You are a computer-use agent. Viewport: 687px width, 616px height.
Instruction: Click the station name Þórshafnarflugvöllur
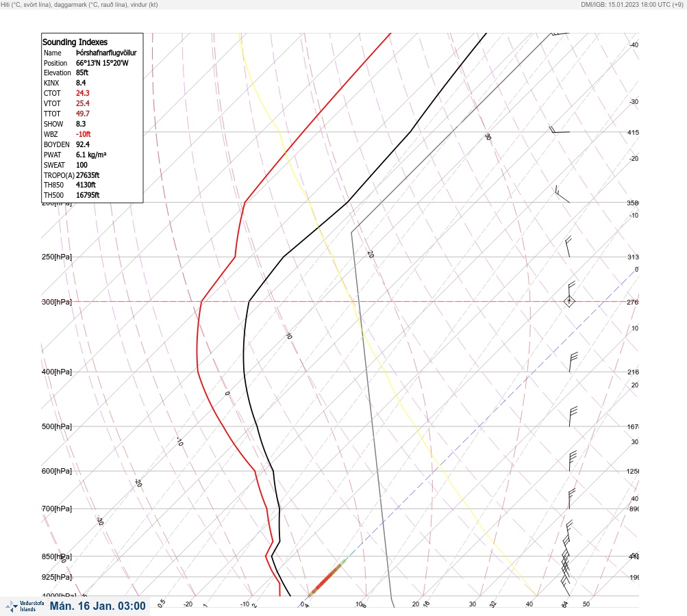tap(106, 53)
